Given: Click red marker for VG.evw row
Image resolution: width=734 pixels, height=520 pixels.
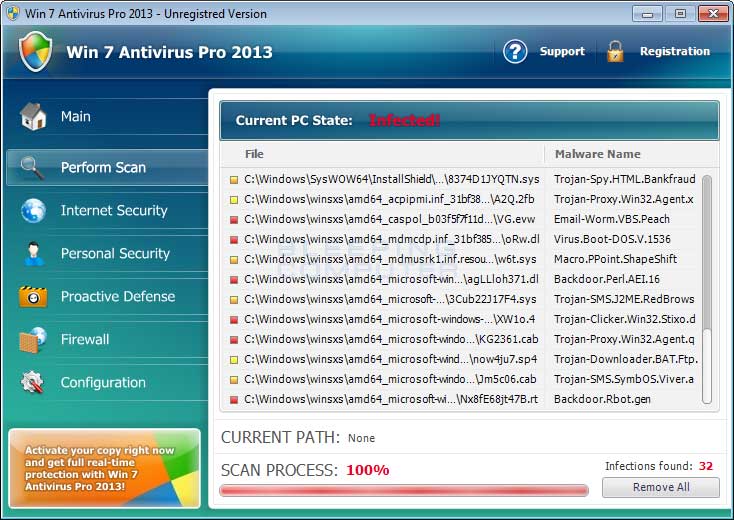Looking at the screenshot, I should (234, 220).
